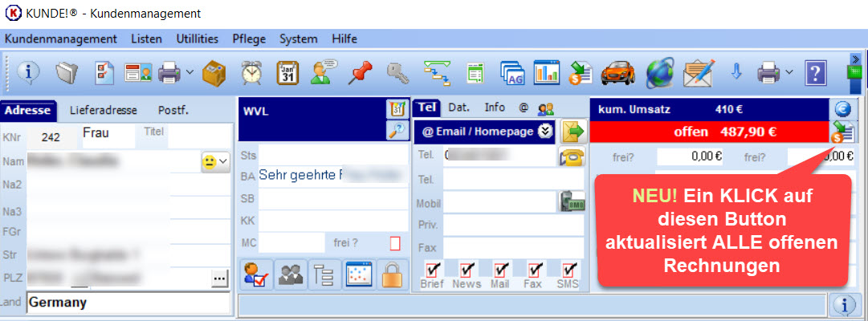Click the alarm clock icon in toolbar
The width and height of the screenshot is (868, 321).
point(252,73)
